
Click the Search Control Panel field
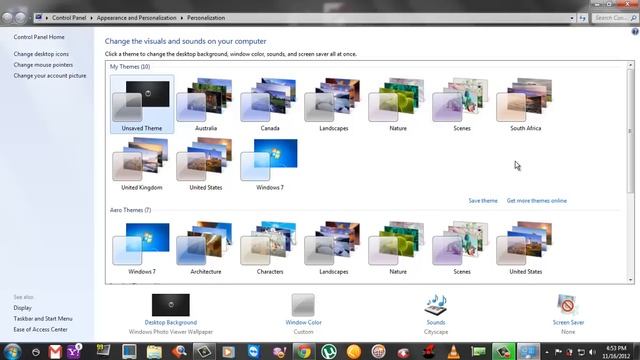click(x=614, y=18)
